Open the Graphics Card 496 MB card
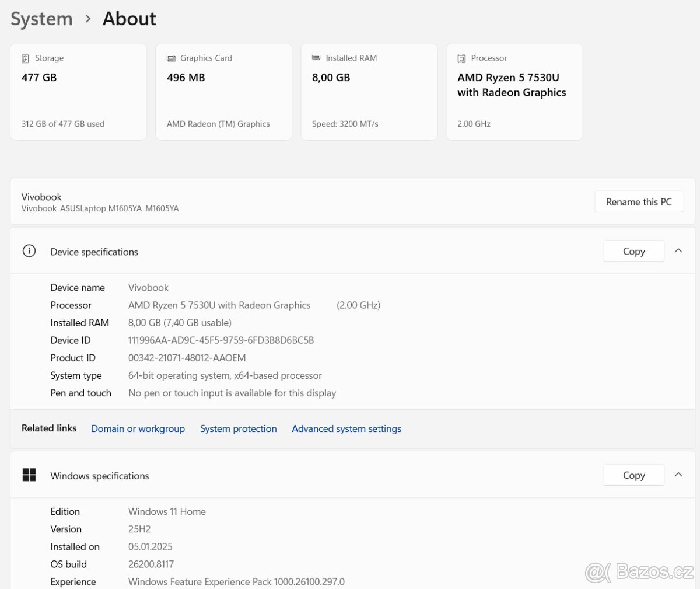Viewport: 700px width, 589px height. [x=223, y=92]
